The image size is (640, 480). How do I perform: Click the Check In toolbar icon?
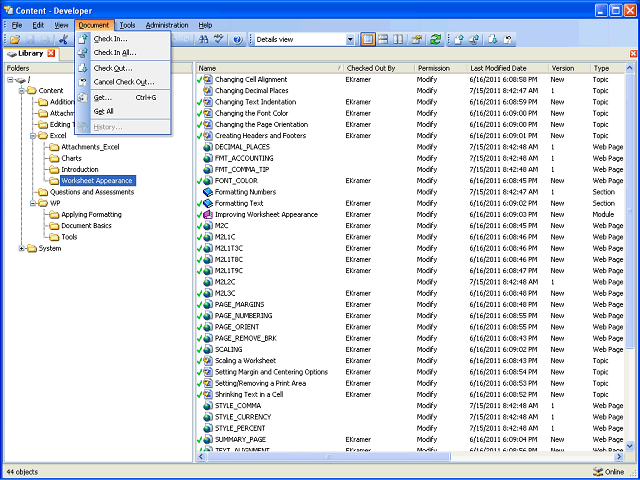tap(459, 40)
